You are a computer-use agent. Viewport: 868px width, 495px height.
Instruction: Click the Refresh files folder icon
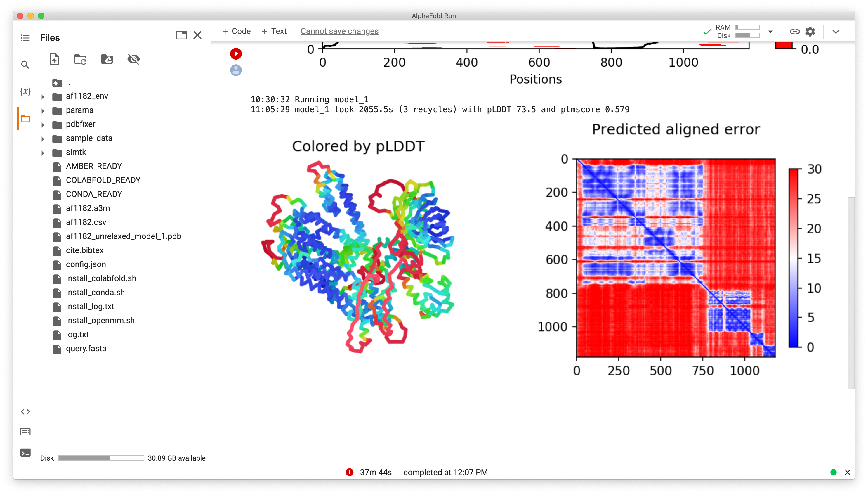pyautogui.click(x=80, y=59)
